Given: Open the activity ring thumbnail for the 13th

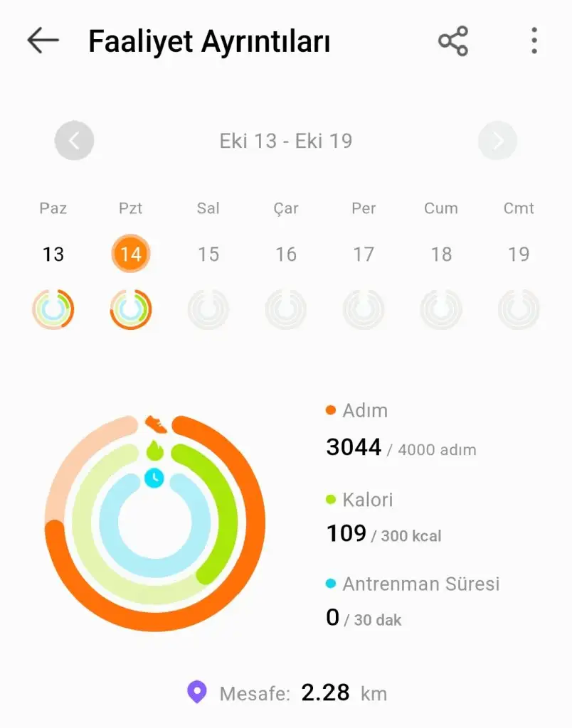Looking at the screenshot, I should (53, 310).
